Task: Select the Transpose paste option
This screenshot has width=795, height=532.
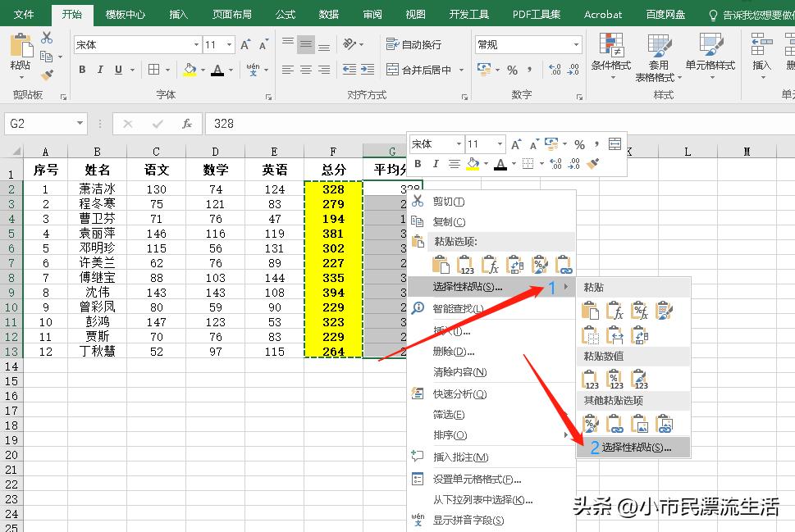Action: 514,262
